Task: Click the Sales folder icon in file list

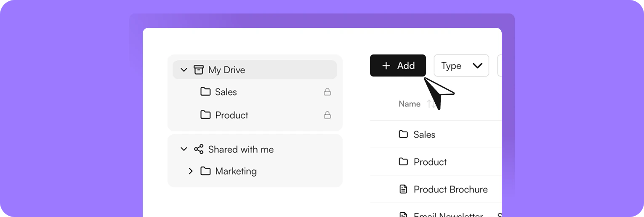Action: 403,134
